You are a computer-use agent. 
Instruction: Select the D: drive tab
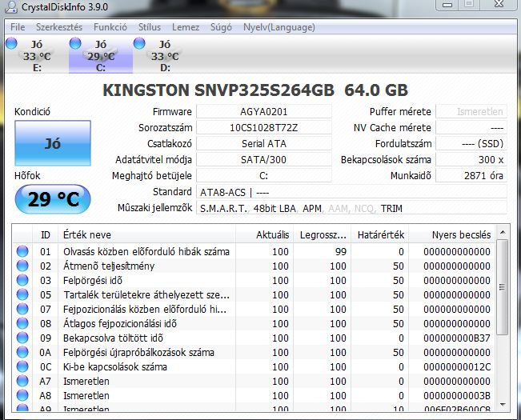click(x=165, y=55)
